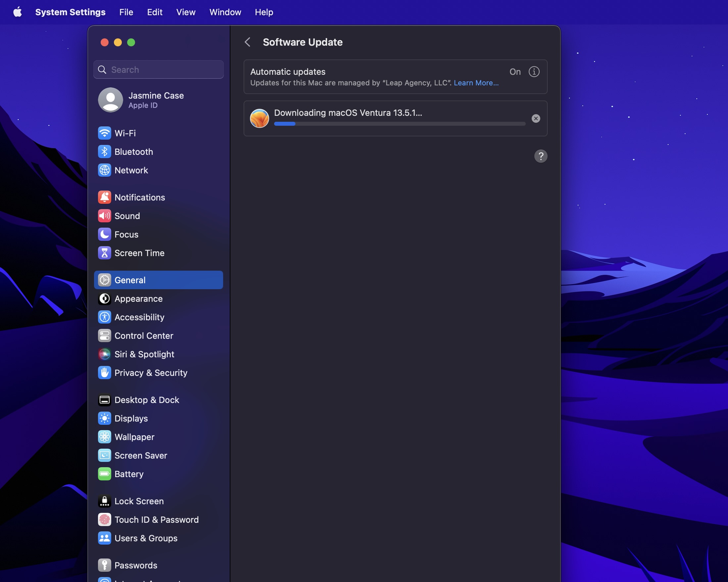728x582 pixels.
Task: Open Control Center icon
Action: (x=104, y=336)
